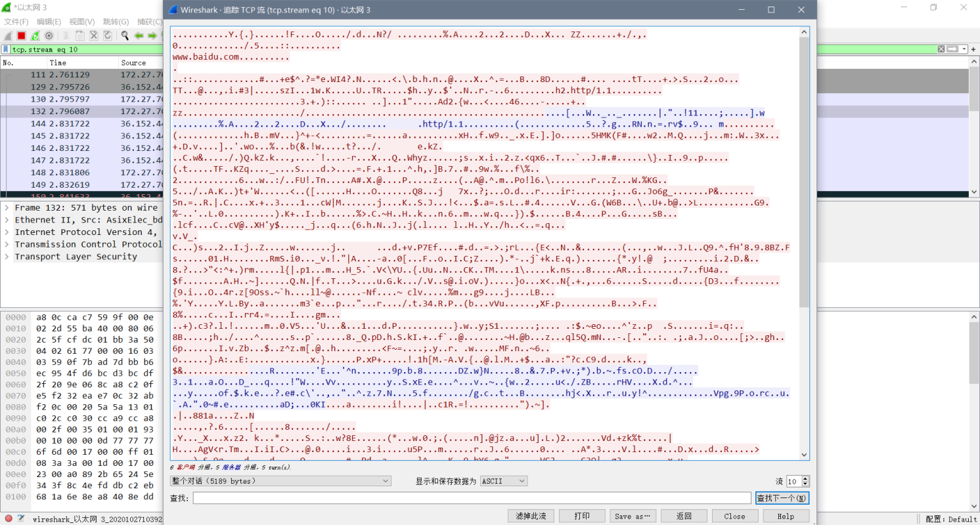This screenshot has height=525, width=980.
Task: Open the filter bookmark icon
Action: pos(5,49)
